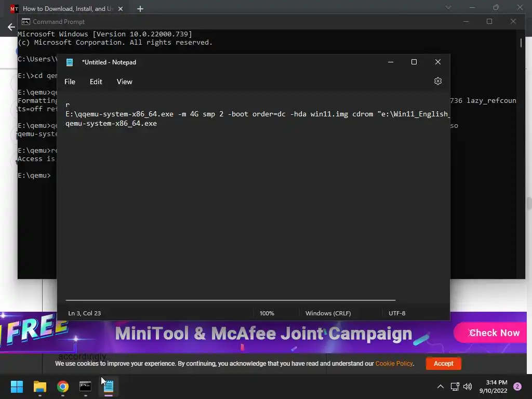Maximize the Notepad window

[414, 62]
